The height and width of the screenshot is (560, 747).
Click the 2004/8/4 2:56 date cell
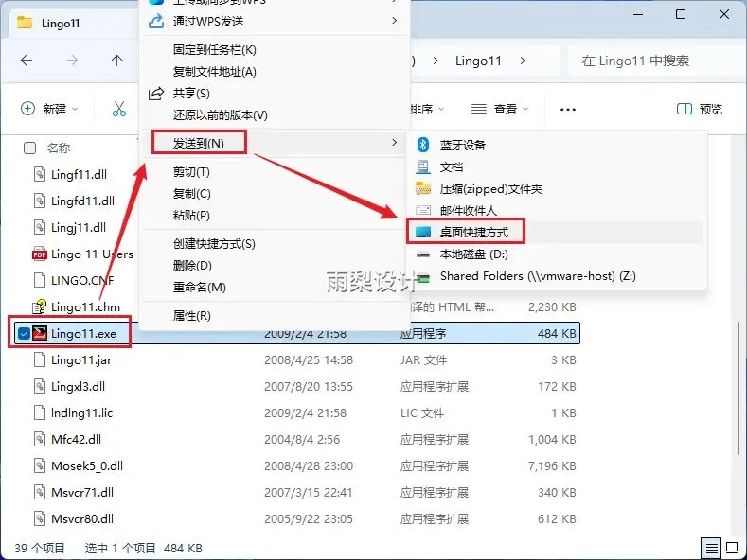coord(302,439)
